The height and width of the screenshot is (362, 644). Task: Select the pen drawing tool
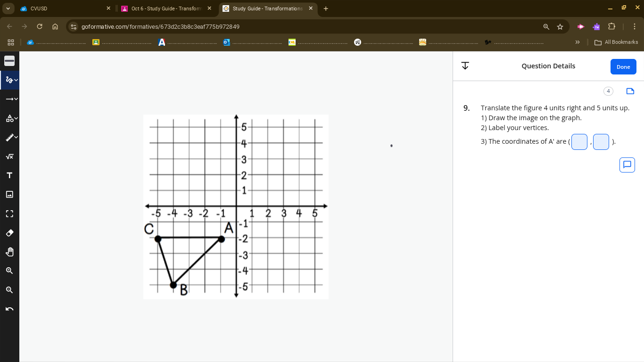click(8, 80)
